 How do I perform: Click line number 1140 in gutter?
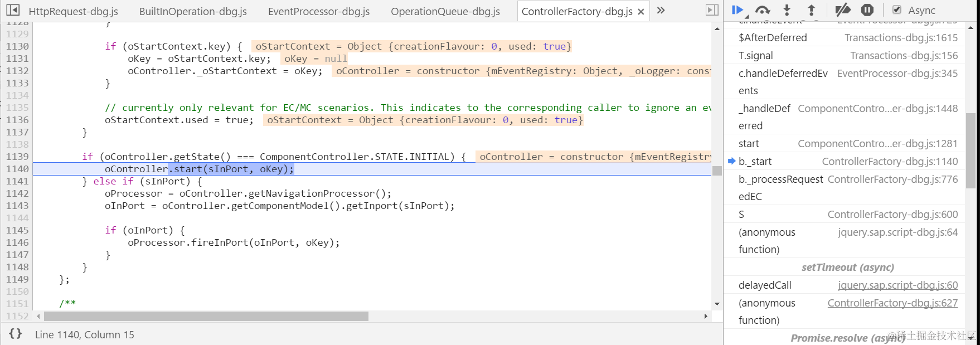17,169
